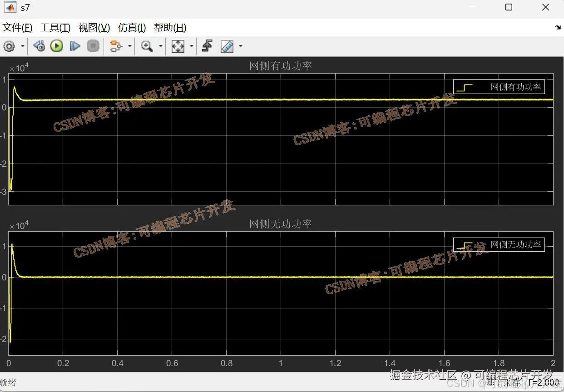Open the 视图(V) menu

(94, 28)
